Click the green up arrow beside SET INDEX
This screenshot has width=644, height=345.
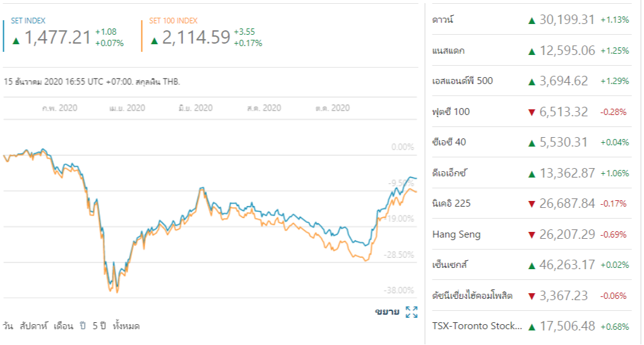[x=16, y=40]
